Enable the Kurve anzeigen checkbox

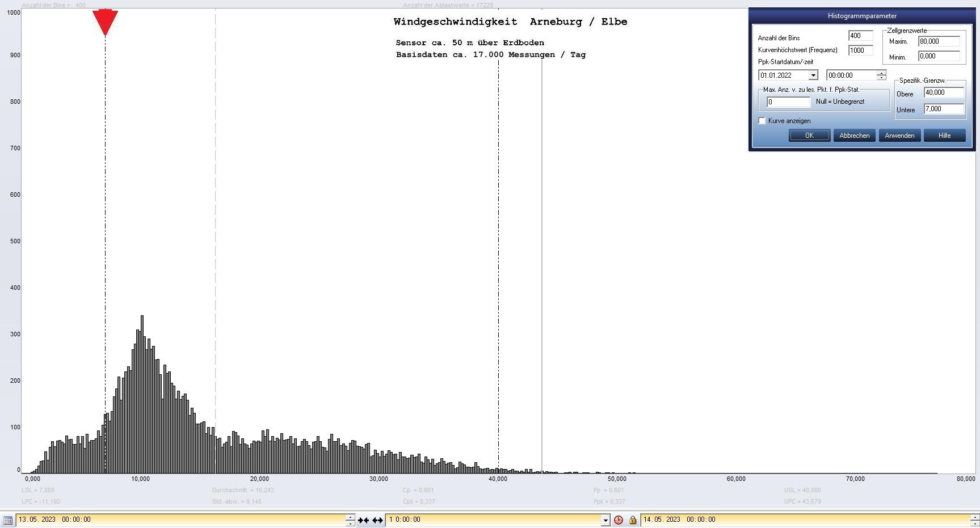coord(762,121)
